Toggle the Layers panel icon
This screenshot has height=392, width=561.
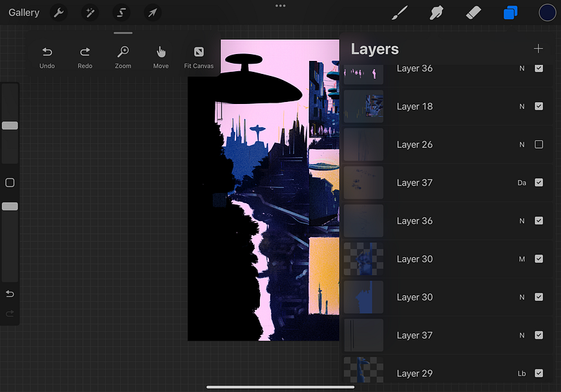510,13
